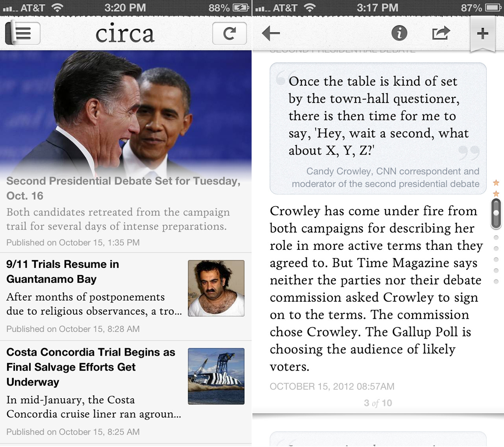
Task: Tap the Candy Crowley quote card
Action: pyautogui.click(x=378, y=128)
